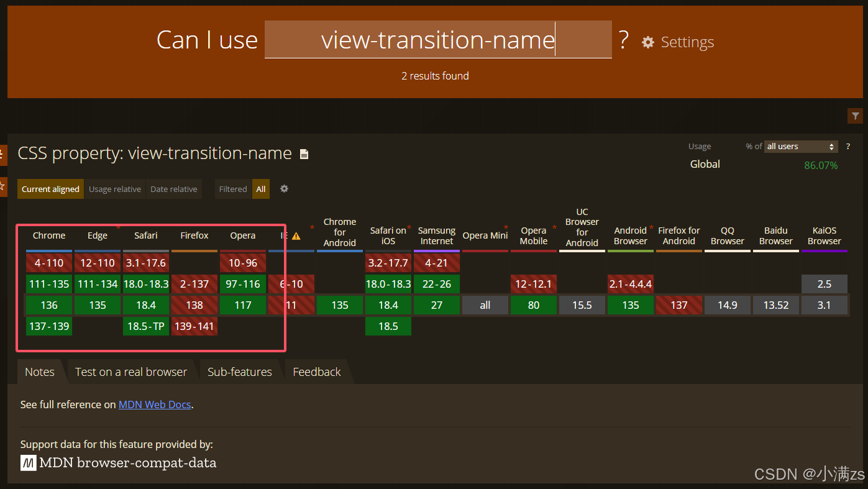The width and height of the screenshot is (868, 489).
Task: Click Firefox 138 cell
Action: (x=194, y=305)
